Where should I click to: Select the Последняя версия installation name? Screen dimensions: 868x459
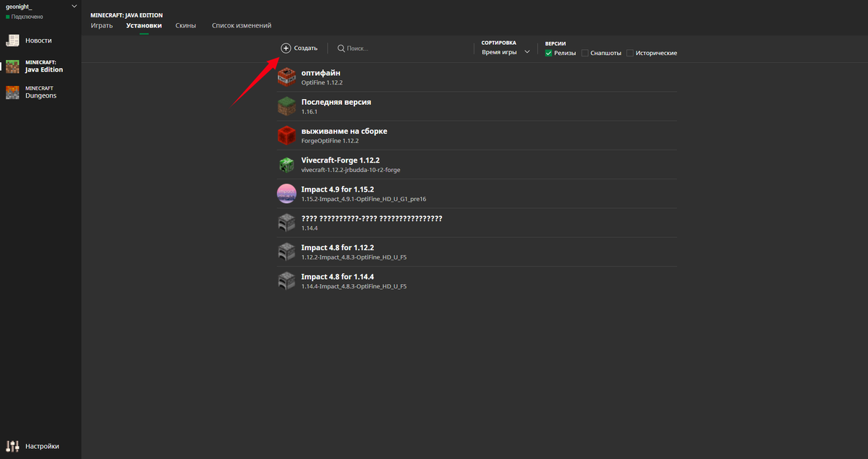[336, 102]
